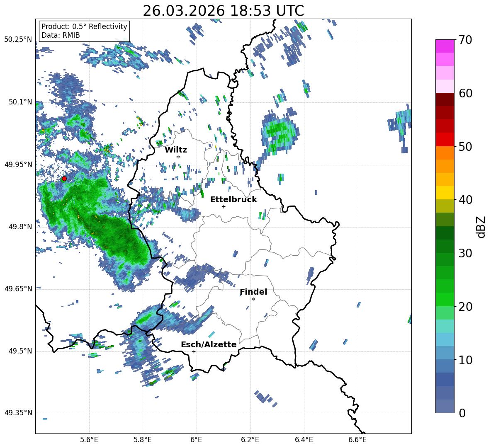Click the 5.8°E longitude label

tap(143, 440)
